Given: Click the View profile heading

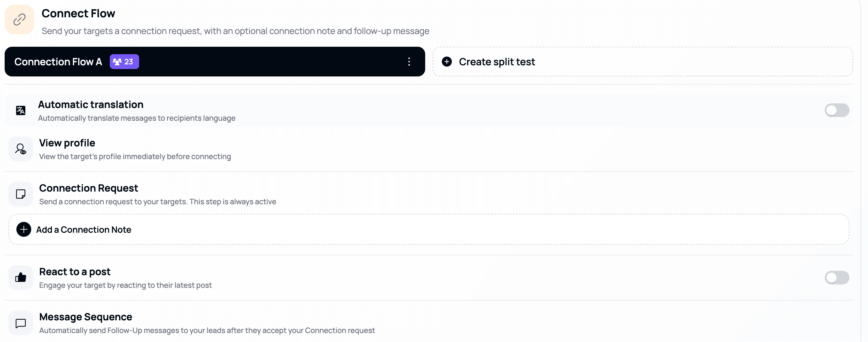Looking at the screenshot, I should coord(67,143).
